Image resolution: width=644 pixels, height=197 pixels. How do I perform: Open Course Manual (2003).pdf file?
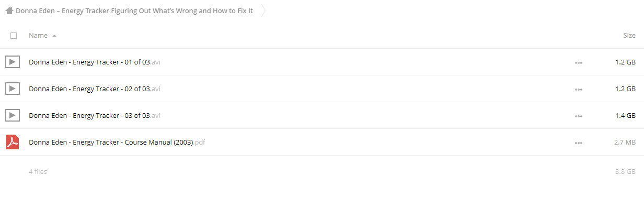coord(117,142)
